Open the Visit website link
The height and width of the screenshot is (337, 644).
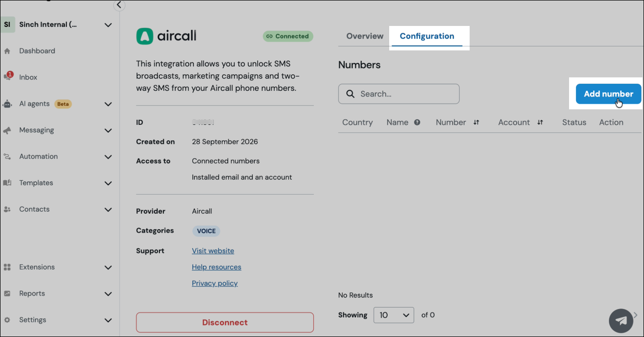[213, 251]
